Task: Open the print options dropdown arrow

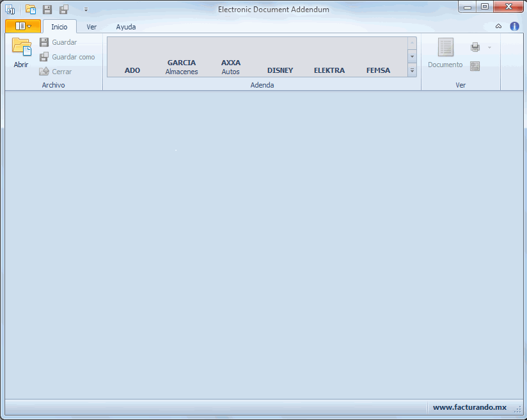Action: click(489, 47)
